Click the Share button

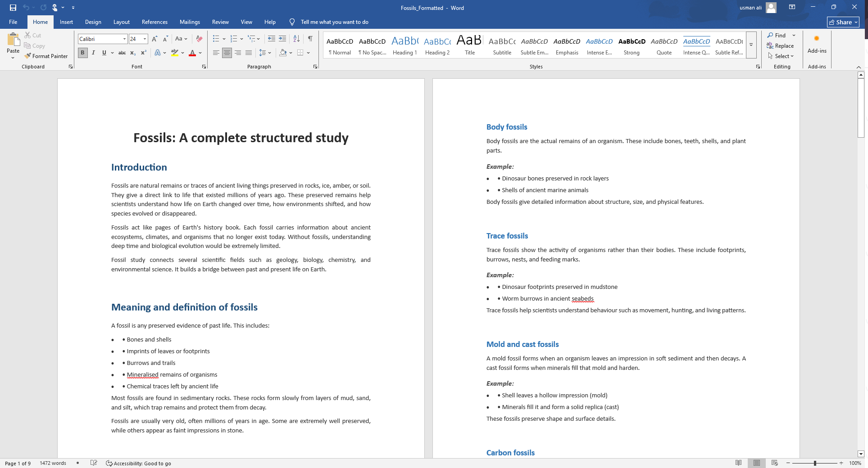tap(843, 22)
